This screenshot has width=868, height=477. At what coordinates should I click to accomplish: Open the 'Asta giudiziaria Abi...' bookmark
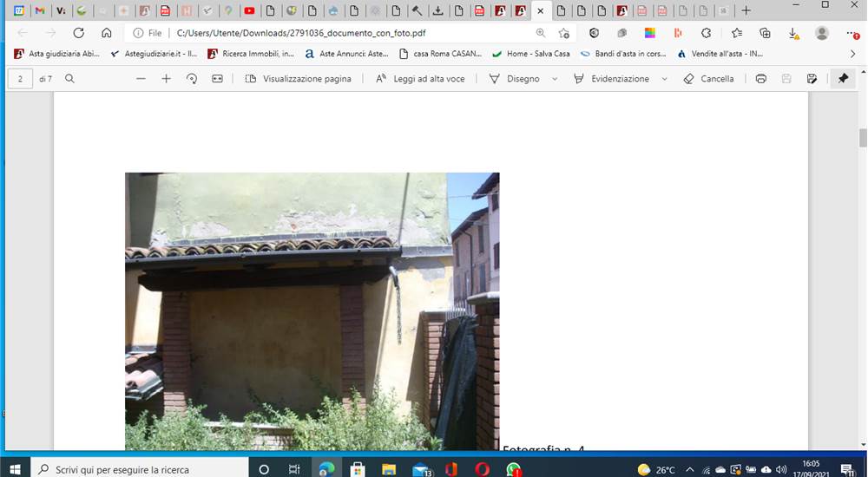coord(57,54)
